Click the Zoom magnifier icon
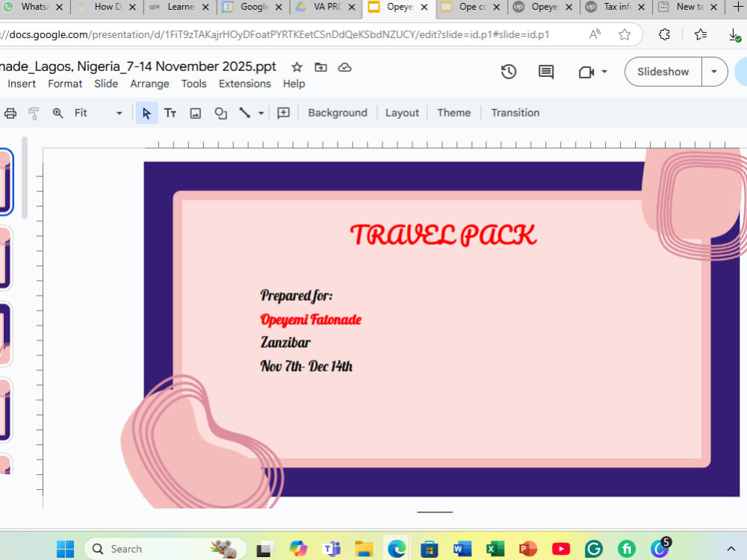This screenshot has width=747, height=560. pos(58,113)
